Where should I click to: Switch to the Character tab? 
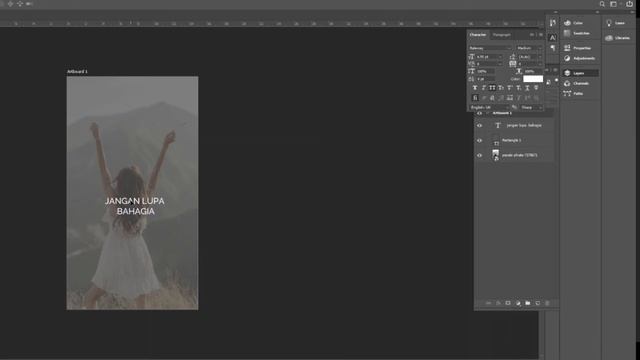pos(478,35)
